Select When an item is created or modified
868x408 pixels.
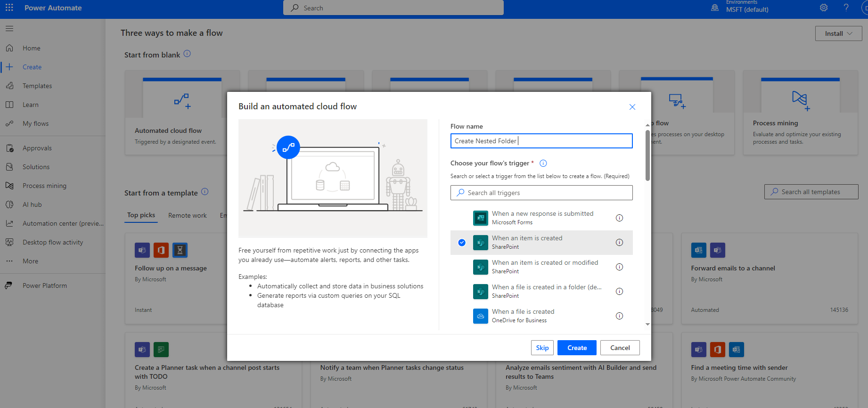tap(541, 267)
